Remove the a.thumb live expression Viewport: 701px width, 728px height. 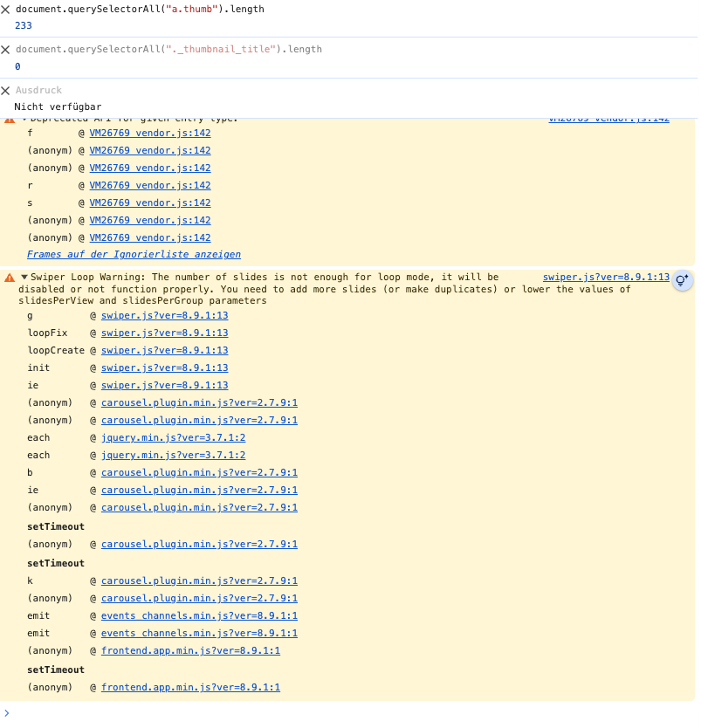[5, 9]
